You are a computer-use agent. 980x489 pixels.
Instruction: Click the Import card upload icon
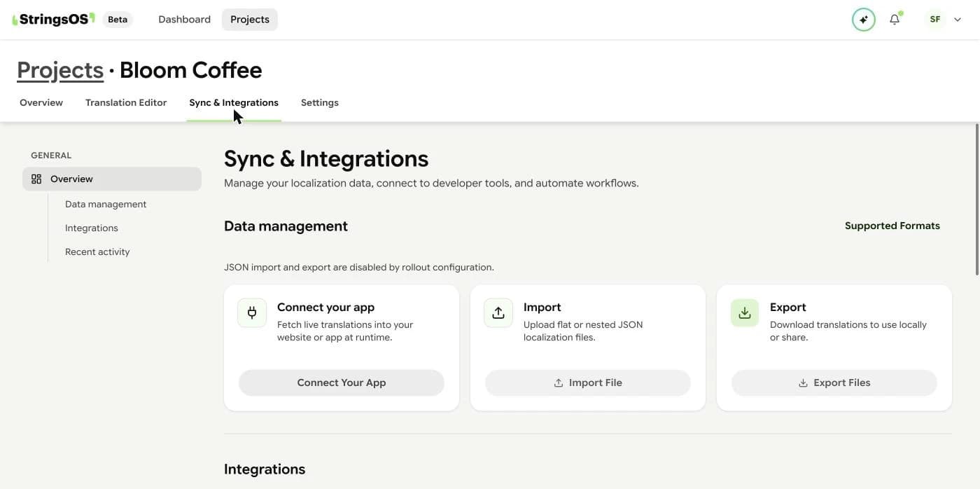[x=498, y=313]
